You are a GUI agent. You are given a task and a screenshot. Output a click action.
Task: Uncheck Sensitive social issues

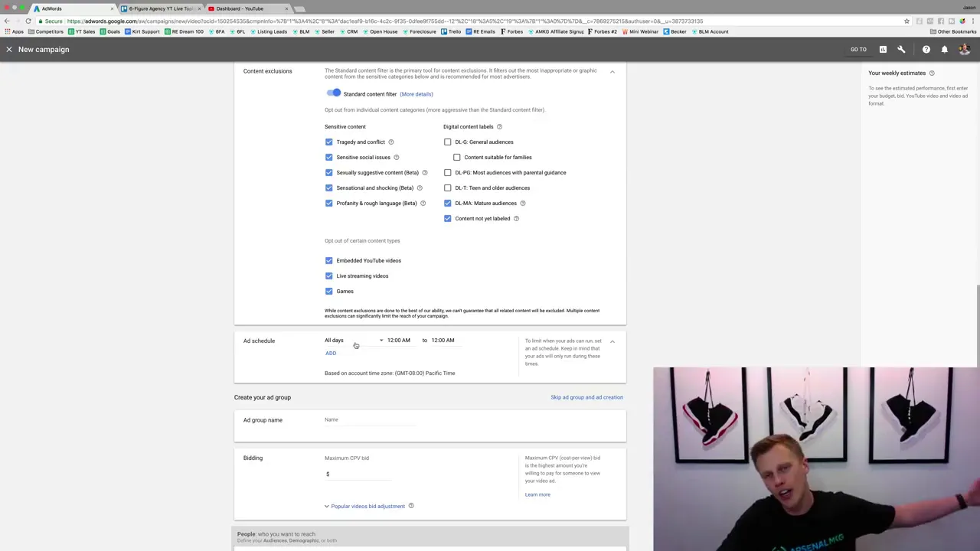pyautogui.click(x=329, y=157)
